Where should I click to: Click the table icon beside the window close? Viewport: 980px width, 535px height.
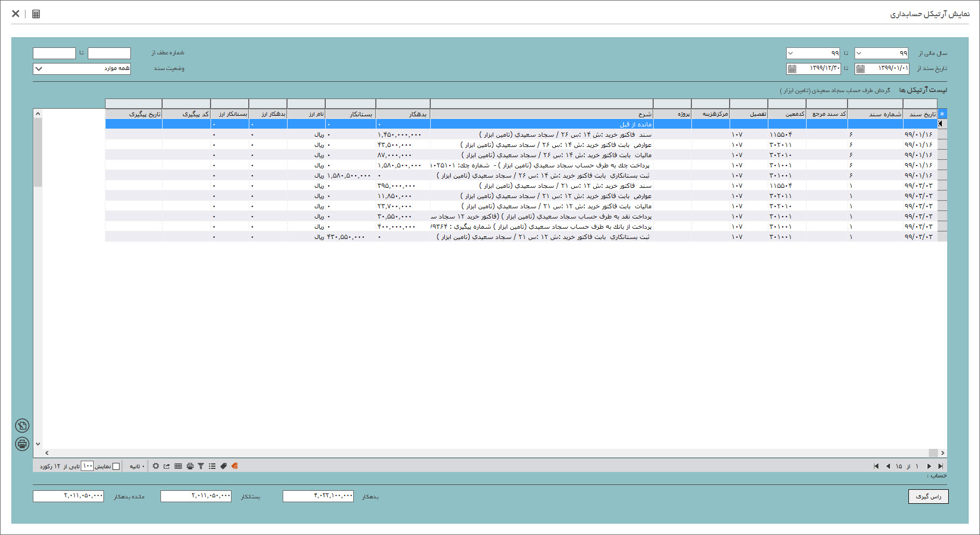(36, 14)
